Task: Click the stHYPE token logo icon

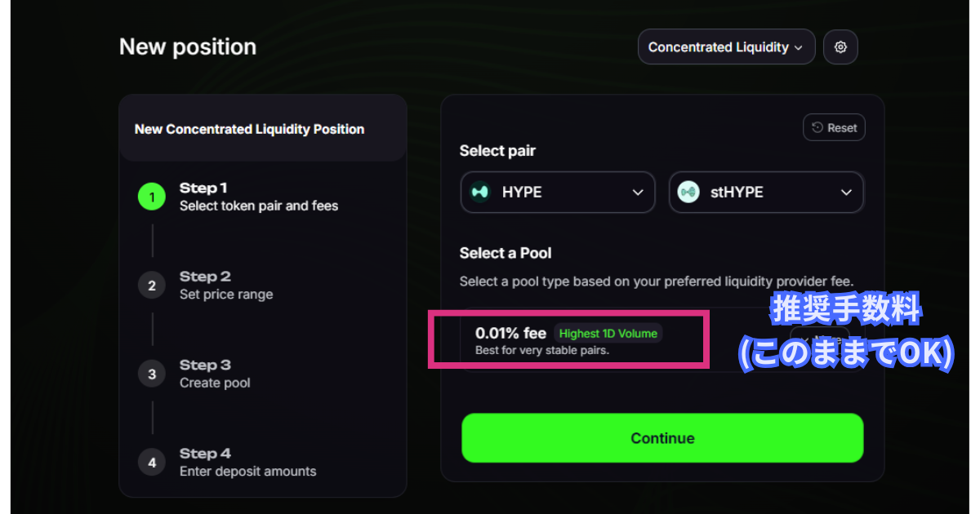Action: point(688,193)
